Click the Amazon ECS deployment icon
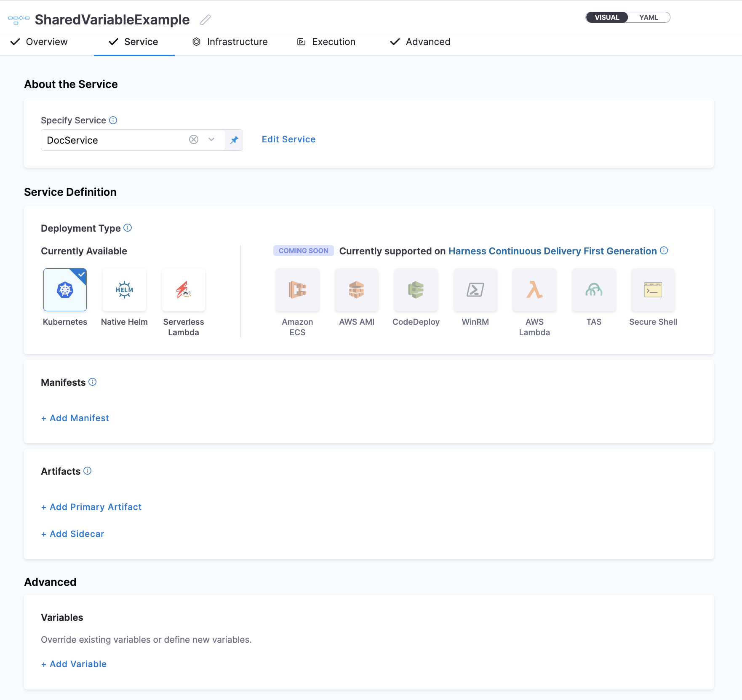Image resolution: width=742 pixels, height=700 pixels. point(297,290)
